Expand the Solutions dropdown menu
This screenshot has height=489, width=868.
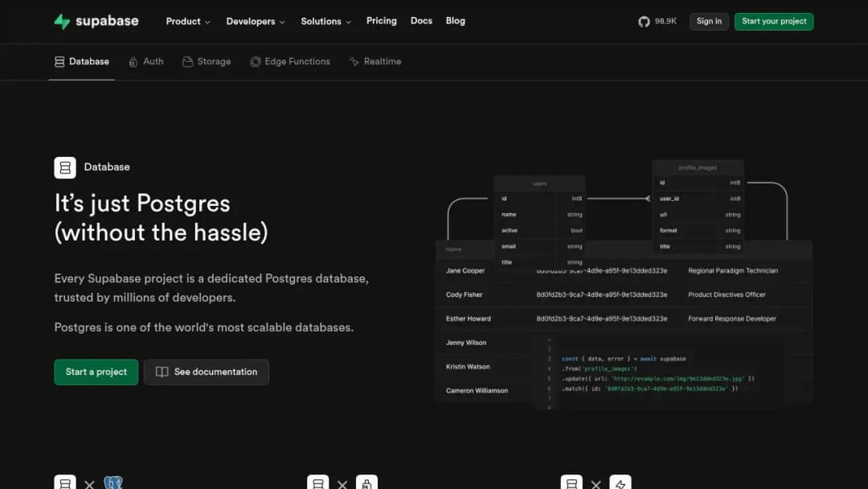(x=326, y=22)
